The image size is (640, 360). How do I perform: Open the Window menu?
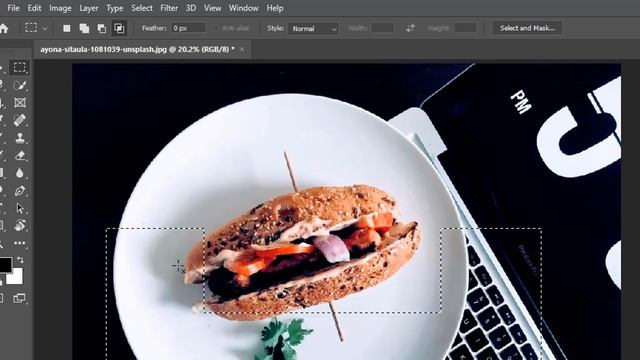(x=243, y=8)
